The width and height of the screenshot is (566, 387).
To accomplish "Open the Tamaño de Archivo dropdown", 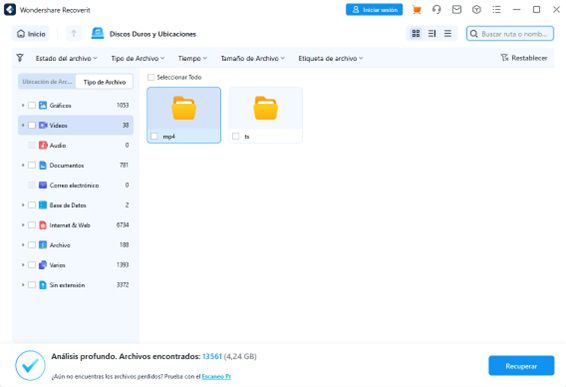I will pos(253,58).
